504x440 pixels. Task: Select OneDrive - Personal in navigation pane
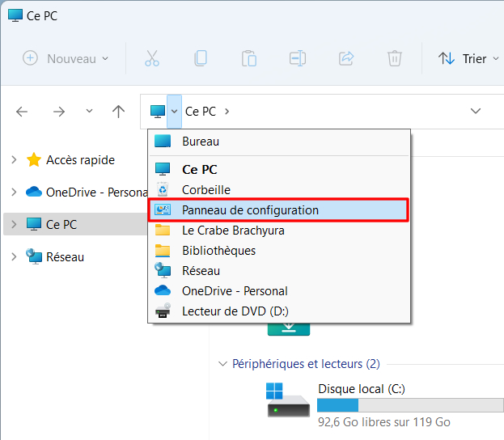(x=97, y=192)
